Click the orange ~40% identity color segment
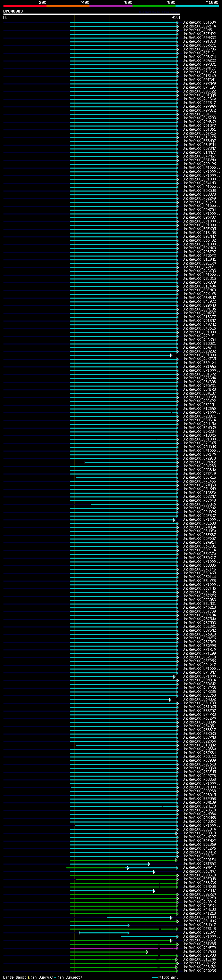This screenshot has height=980, width=222. [x=68, y=6]
